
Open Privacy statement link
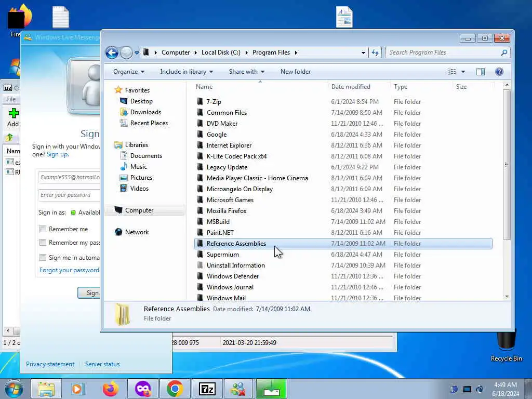50,364
